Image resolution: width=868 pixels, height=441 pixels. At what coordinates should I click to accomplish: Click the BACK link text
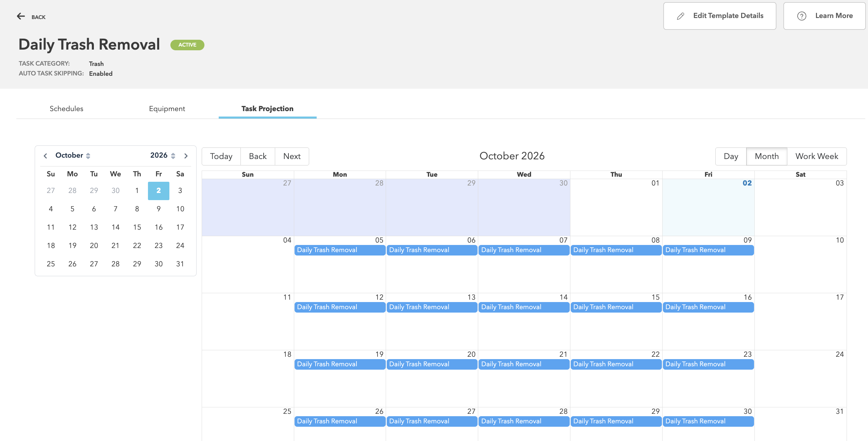(x=38, y=17)
